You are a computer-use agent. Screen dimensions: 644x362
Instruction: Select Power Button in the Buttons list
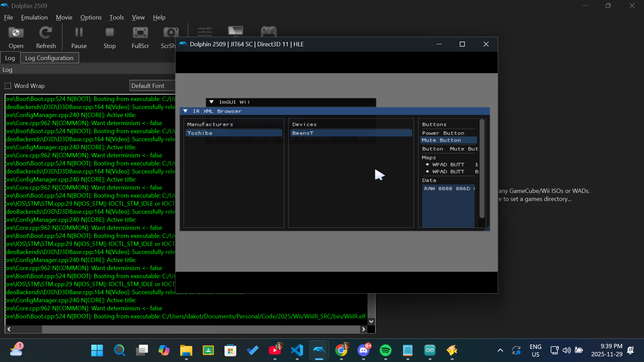[x=449, y=133]
